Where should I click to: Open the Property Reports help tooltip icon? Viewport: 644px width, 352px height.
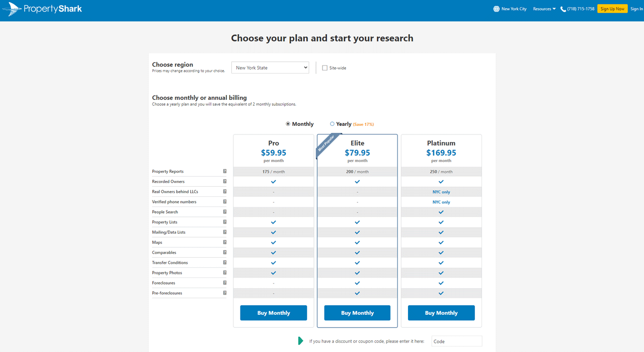coord(224,171)
